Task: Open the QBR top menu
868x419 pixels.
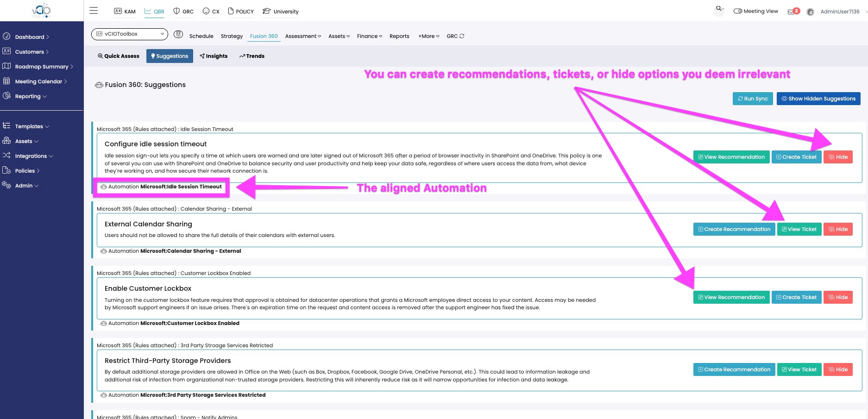Action: point(154,11)
